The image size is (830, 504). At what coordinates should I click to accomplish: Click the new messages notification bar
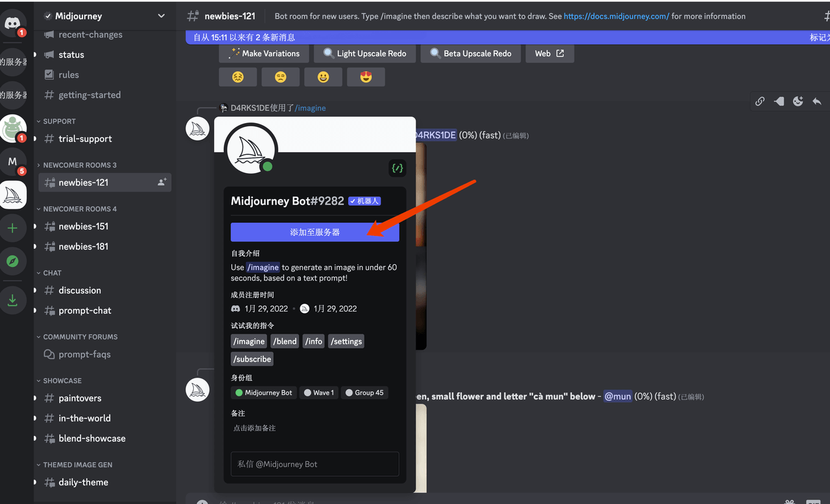pos(508,38)
